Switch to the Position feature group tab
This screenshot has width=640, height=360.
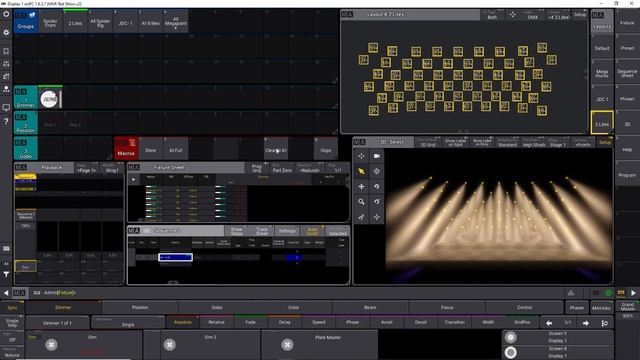(x=140, y=308)
